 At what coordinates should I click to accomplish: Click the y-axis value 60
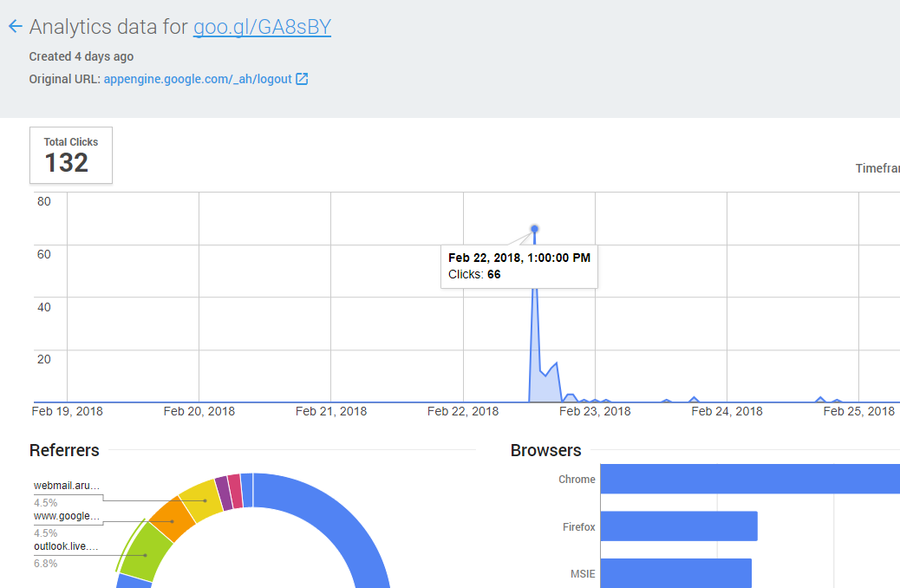[x=44, y=254]
